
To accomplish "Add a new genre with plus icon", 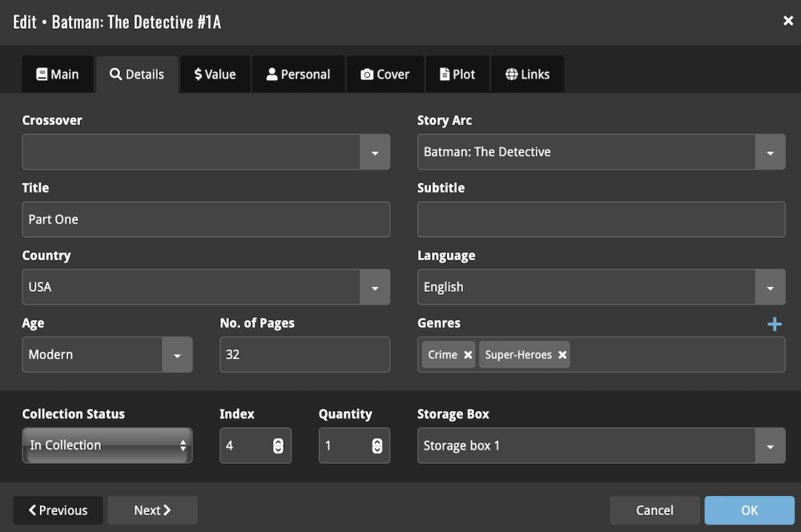I will 775,324.
